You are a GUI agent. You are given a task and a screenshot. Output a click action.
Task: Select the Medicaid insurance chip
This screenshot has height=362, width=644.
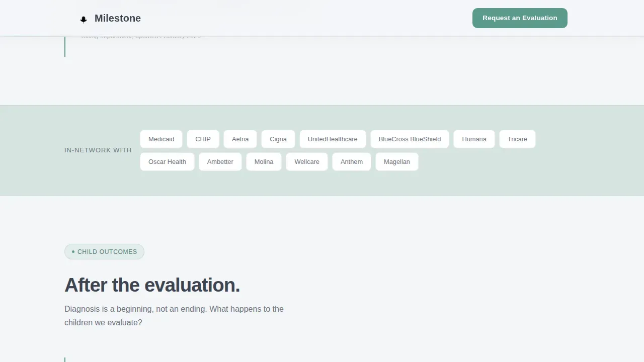[161, 139]
